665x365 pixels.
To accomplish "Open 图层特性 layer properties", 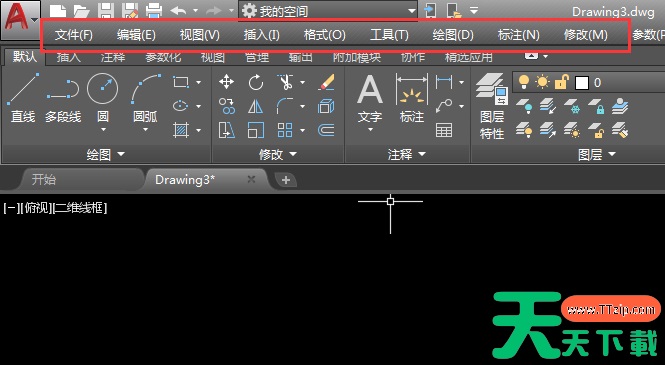I will click(492, 106).
